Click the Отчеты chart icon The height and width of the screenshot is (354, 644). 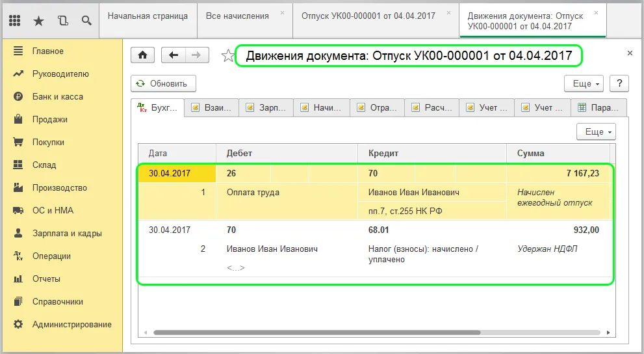pos(18,279)
